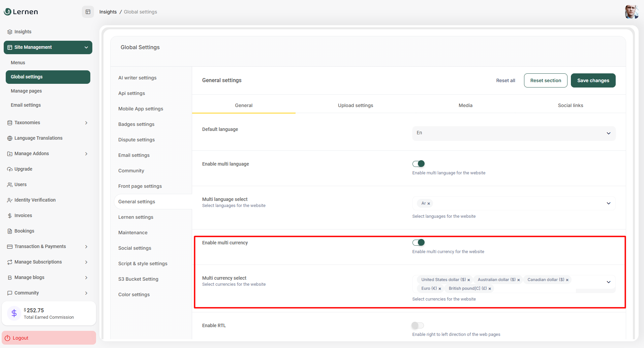Switch to the Upload settings tab
644x348 pixels.
point(355,105)
